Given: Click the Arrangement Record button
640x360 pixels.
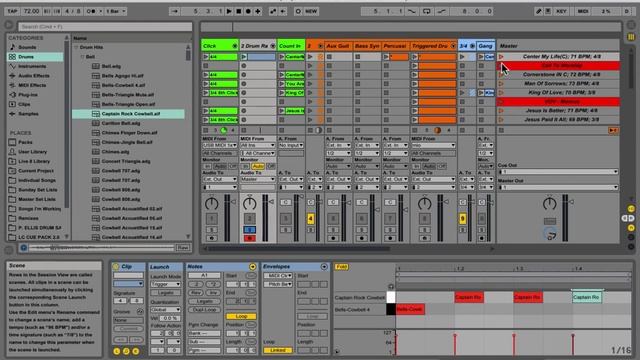Looking at the screenshot, I should (x=248, y=11).
